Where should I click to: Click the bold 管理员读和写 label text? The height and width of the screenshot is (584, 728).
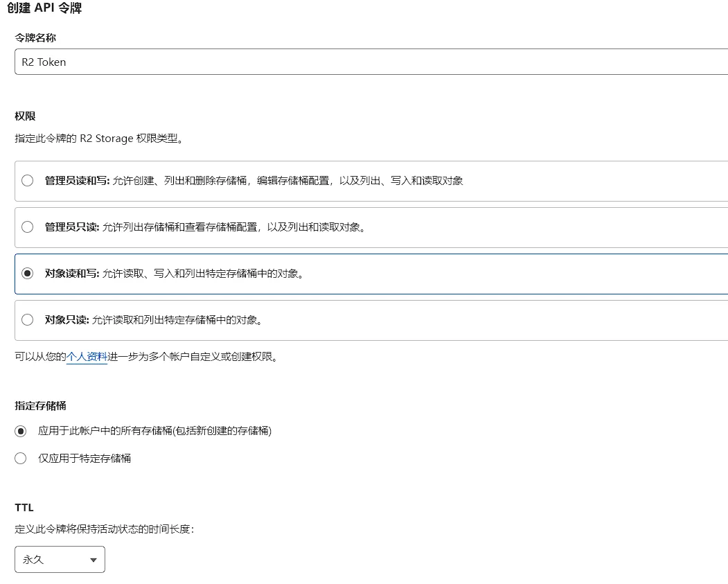coord(77,181)
